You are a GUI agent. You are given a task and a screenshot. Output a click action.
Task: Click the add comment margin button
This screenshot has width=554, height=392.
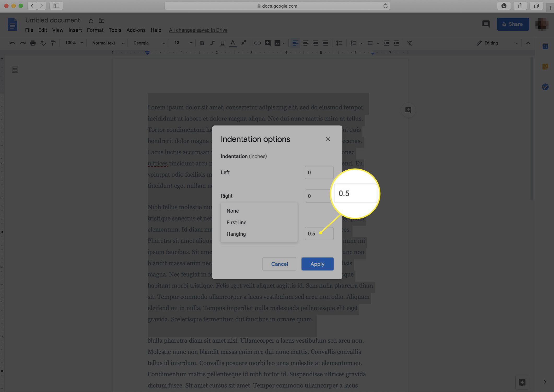[x=408, y=110]
